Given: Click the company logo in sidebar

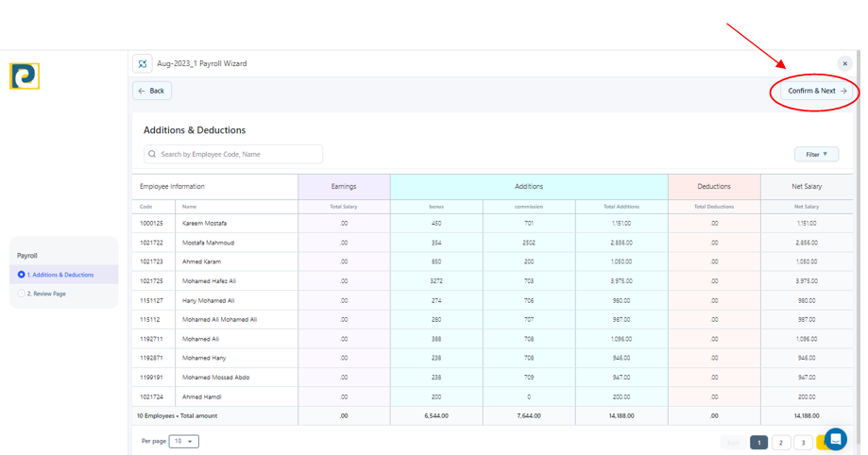Looking at the screenshot, I should 25,76.
